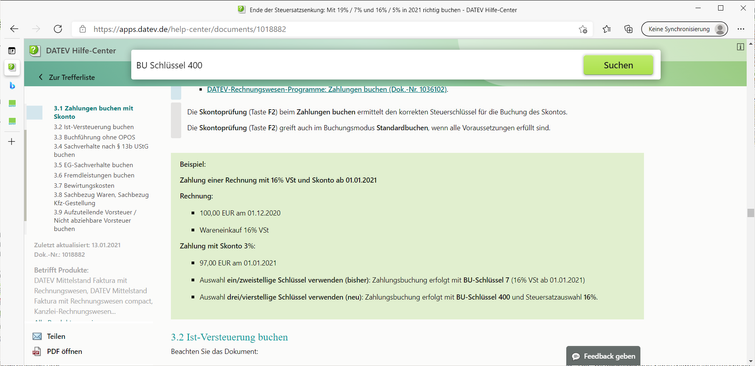Viewport: 755px width, 366px height.
Task: Switch to the DATEV Hilfe-Center vertical tab
Action: click(12, 67)
